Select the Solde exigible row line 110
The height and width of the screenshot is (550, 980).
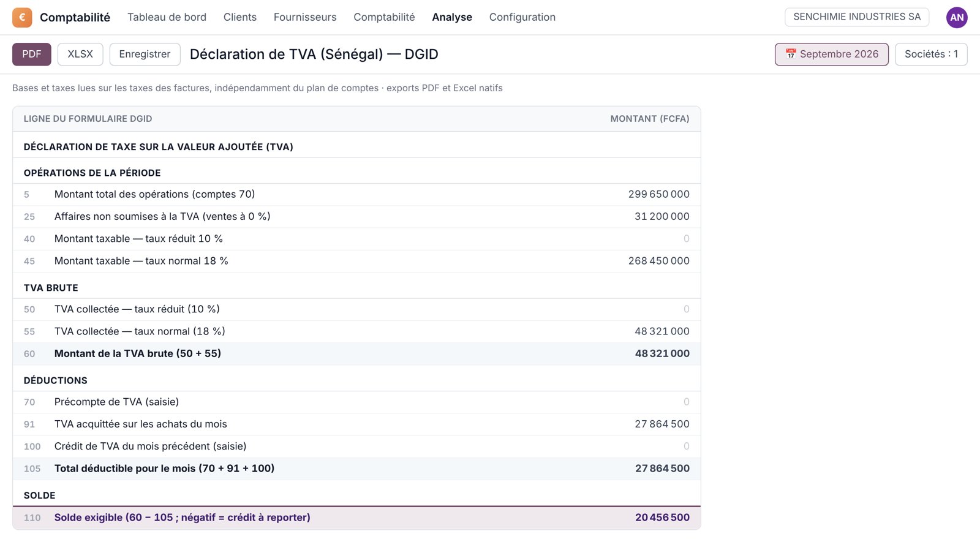pyautogui.click(x=356, y=518)
